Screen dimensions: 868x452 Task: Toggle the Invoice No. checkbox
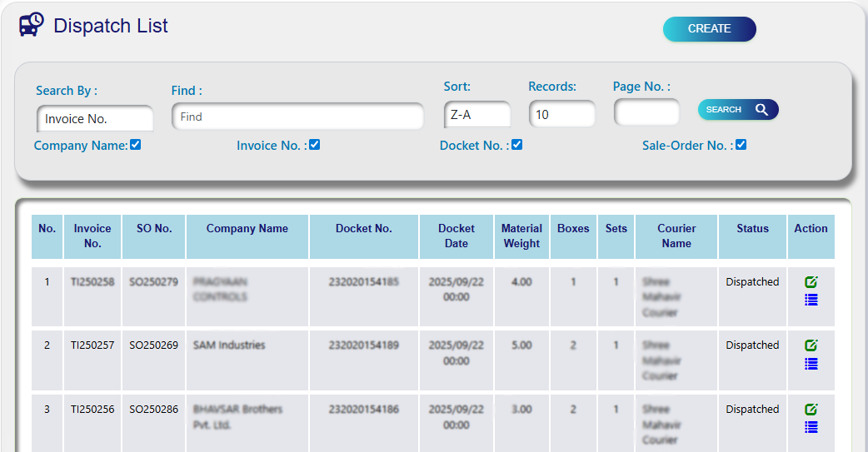(314, 145)
